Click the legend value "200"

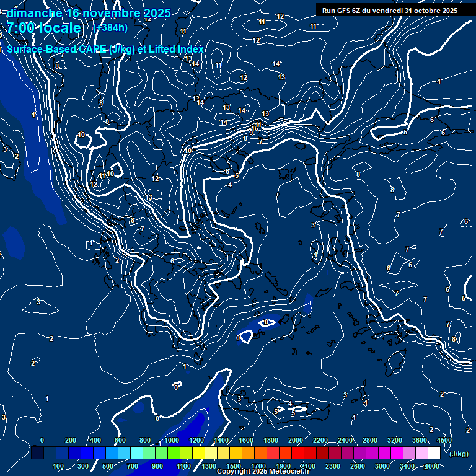coord(71,440)
